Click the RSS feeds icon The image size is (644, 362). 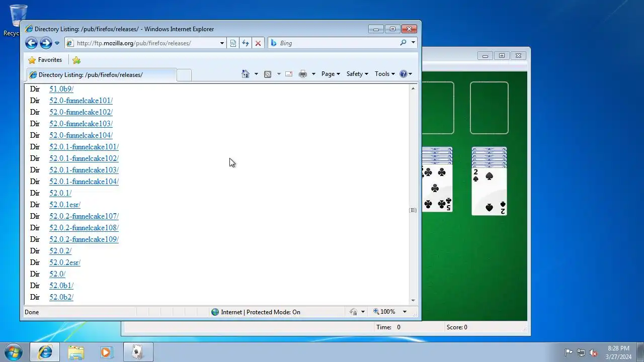point(268,74)
